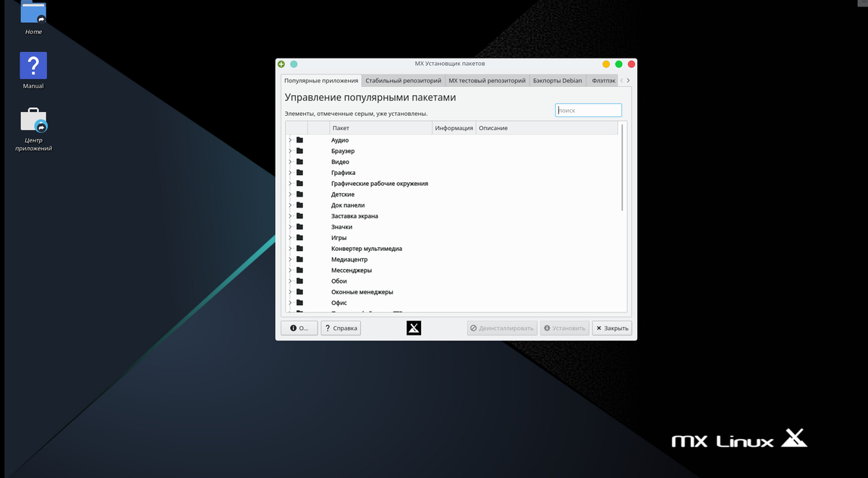The image size is (868, 478).
Task: Open the Бэкпорты Debian tab
Action: point(558,81)
